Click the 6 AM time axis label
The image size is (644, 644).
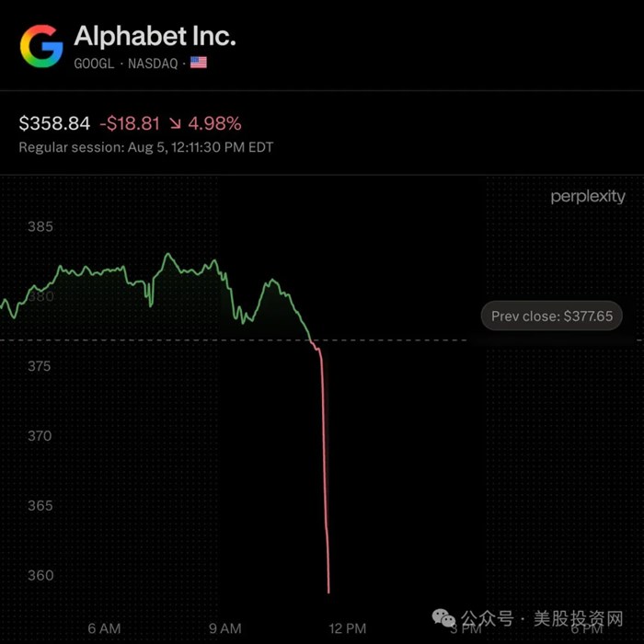[104, 628]
